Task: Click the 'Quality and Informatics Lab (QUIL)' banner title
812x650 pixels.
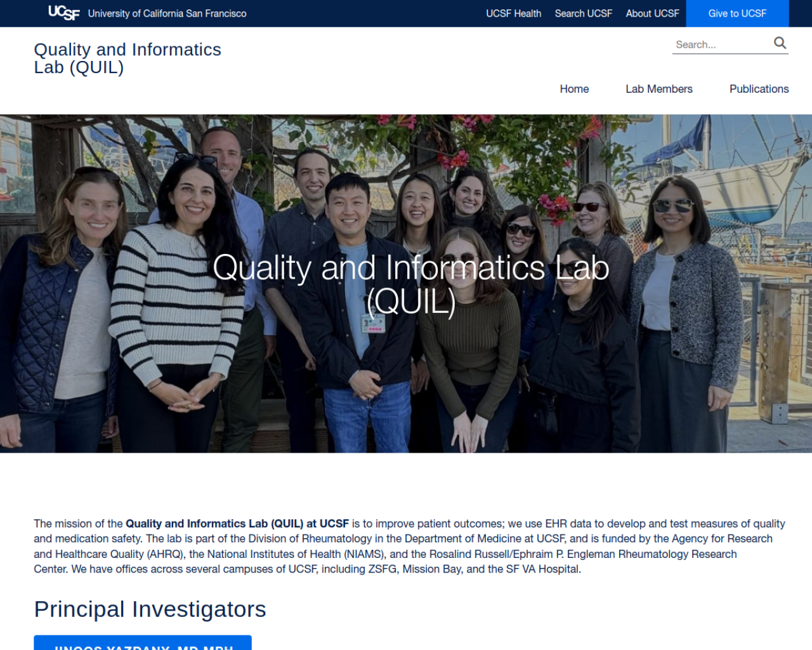Action: tap(411, 284)
